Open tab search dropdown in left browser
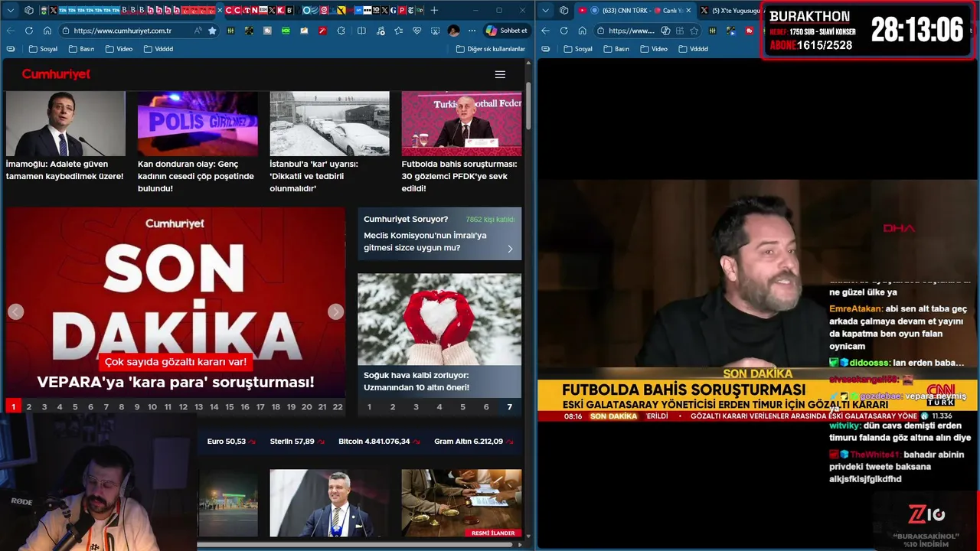 [x=10, y=10]
